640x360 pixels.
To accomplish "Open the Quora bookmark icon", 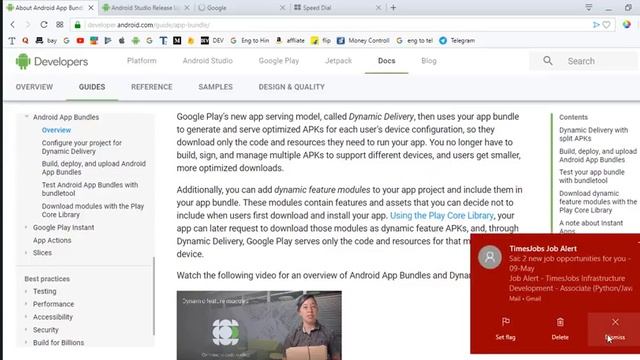I will click(25, 40).
